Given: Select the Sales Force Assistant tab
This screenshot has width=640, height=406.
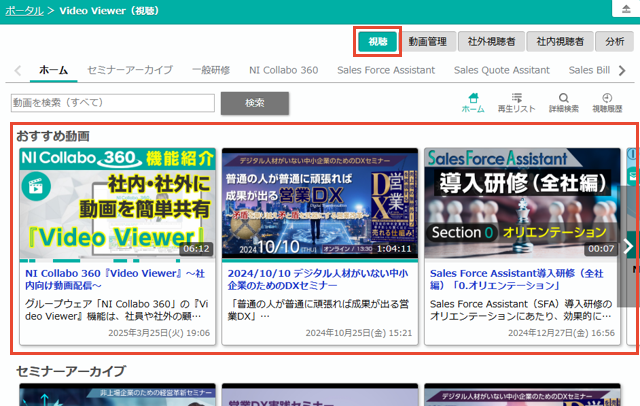Looking at the screenshot, I should coord(386,70).
